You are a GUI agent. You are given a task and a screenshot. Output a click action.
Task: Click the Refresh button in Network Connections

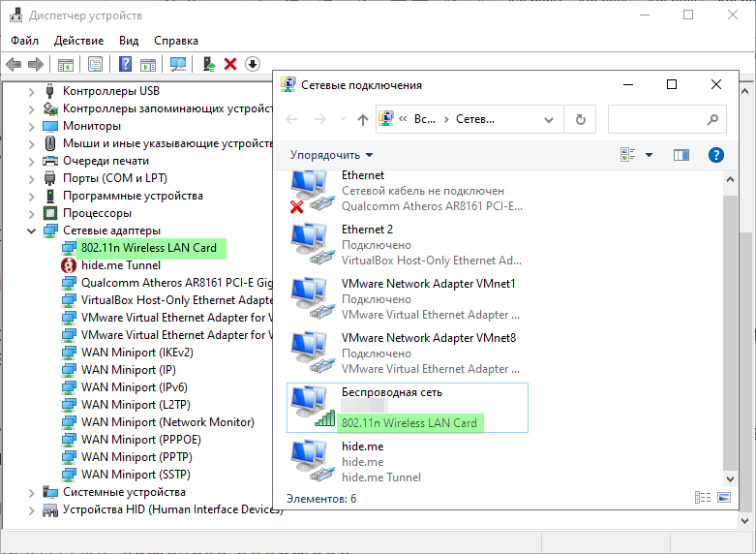pos(581,119)
